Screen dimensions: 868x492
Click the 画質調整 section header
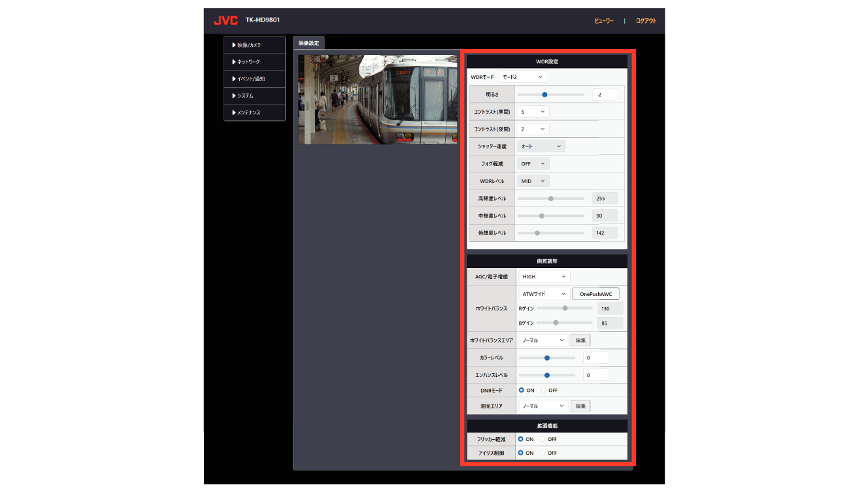pos(547,261)
